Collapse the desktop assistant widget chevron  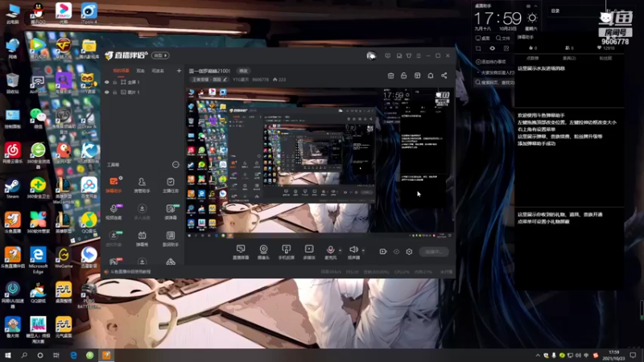pos(535,6)
